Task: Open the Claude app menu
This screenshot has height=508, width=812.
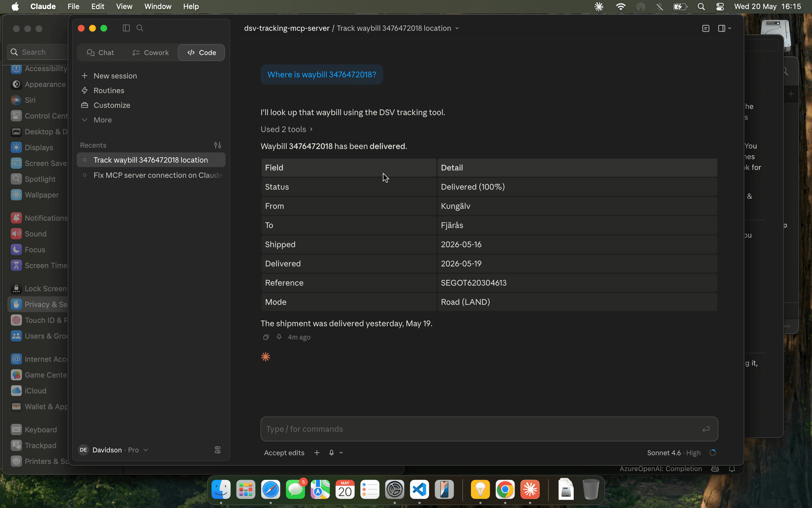Action: 43,6
